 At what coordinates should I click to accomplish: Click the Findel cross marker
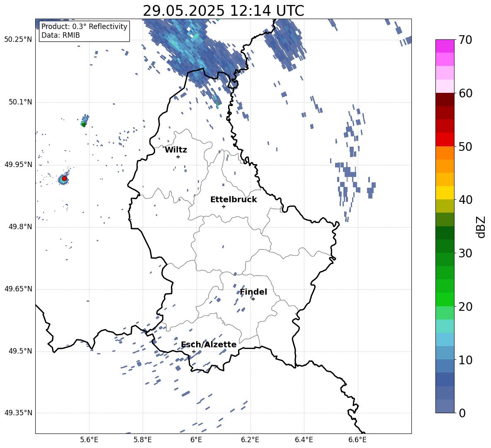pos(253,299)
